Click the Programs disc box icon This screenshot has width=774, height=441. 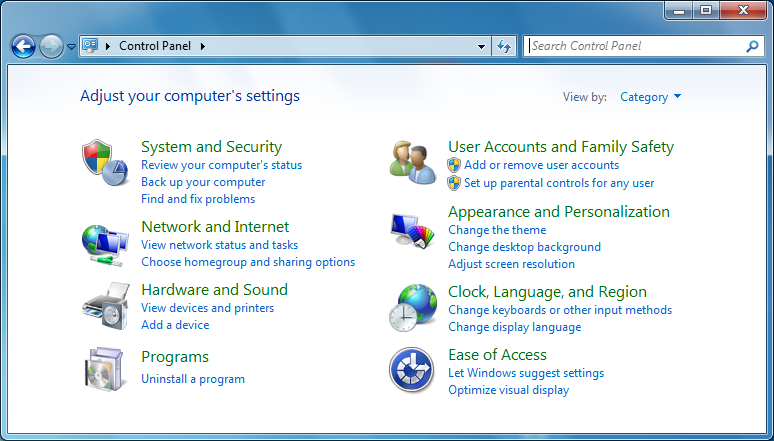105,368
